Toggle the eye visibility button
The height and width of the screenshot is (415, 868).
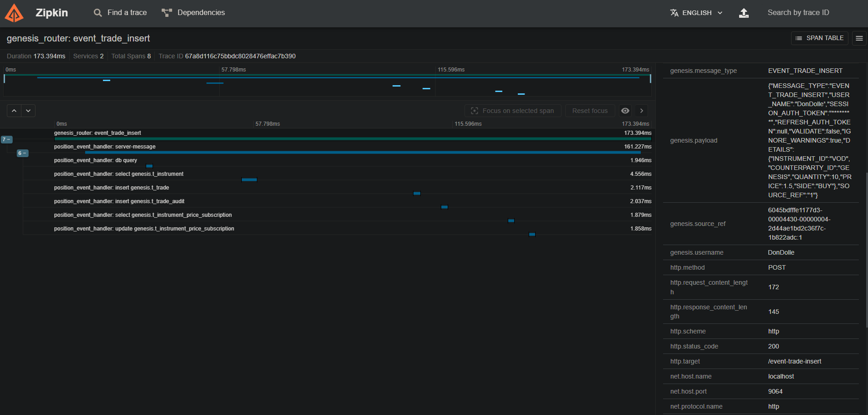[x=625, y=111]
